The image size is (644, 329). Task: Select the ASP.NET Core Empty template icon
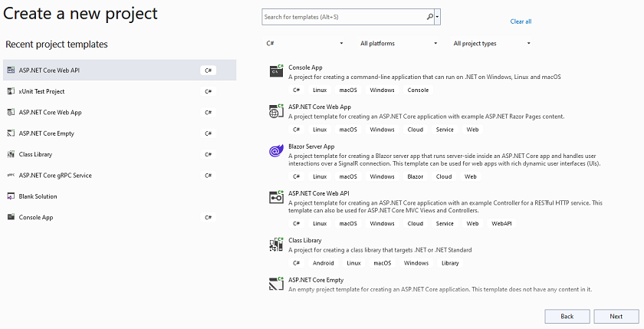[x=276, y=284]
